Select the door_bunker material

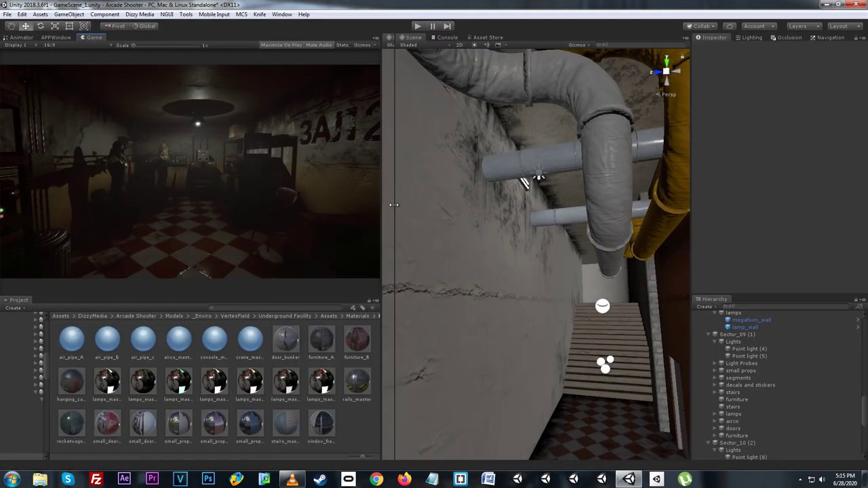tap(285, 343)
